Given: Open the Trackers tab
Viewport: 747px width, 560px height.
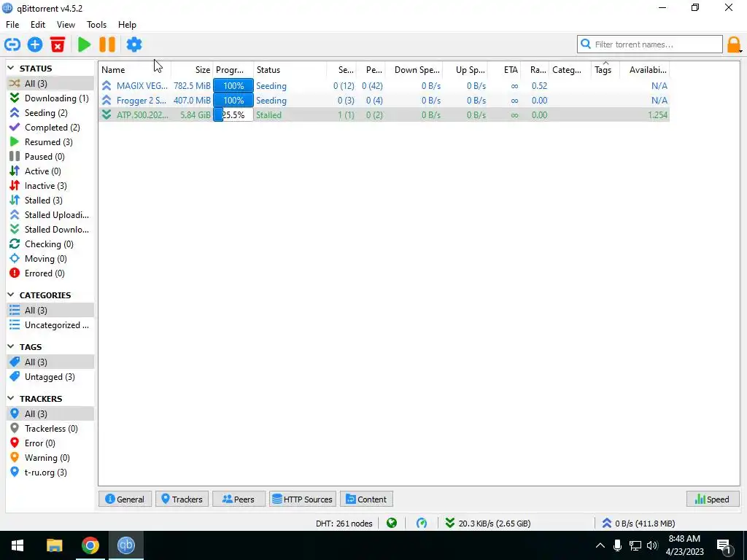Looking at the screenshot, I should pos(182,499).
